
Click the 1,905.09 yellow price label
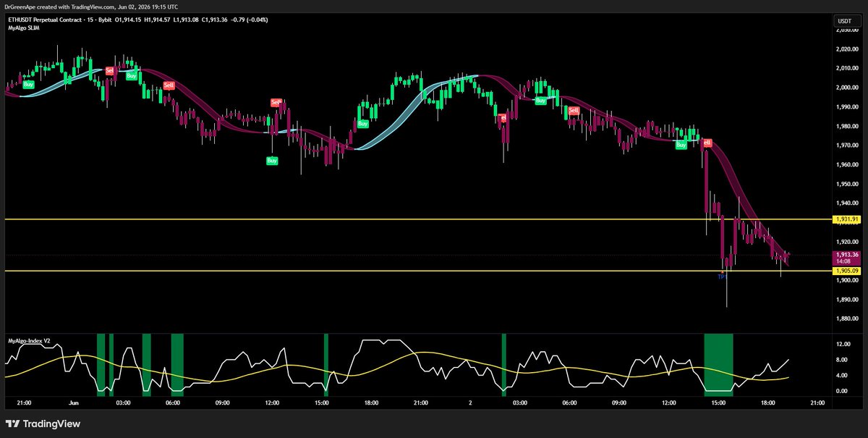pos(846,271)
